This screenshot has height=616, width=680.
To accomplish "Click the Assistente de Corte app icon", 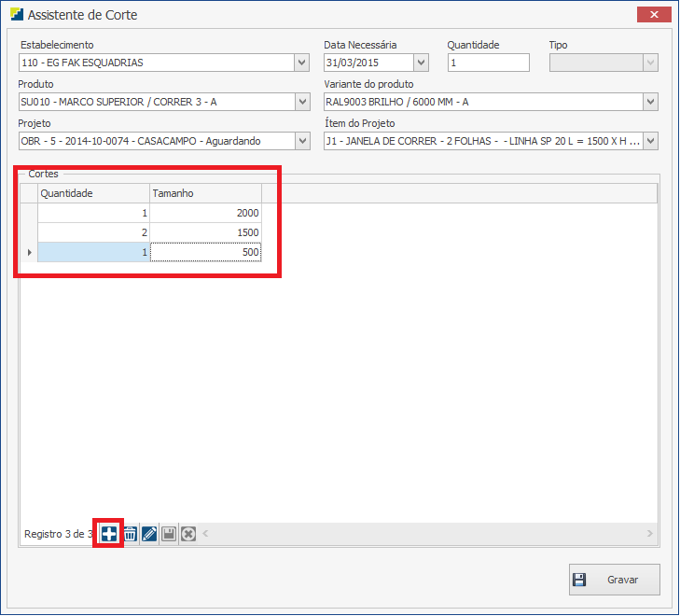I will click(17, 16).
